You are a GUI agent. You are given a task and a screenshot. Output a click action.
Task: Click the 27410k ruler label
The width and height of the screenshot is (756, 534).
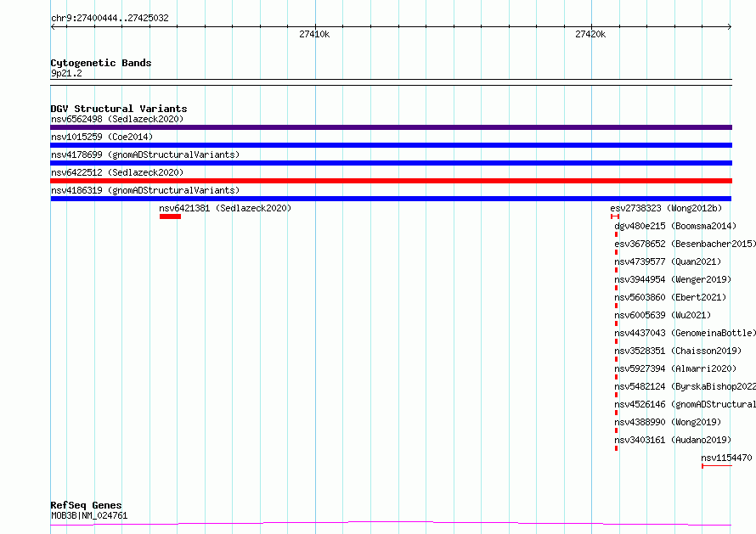[x=314, y=34]
